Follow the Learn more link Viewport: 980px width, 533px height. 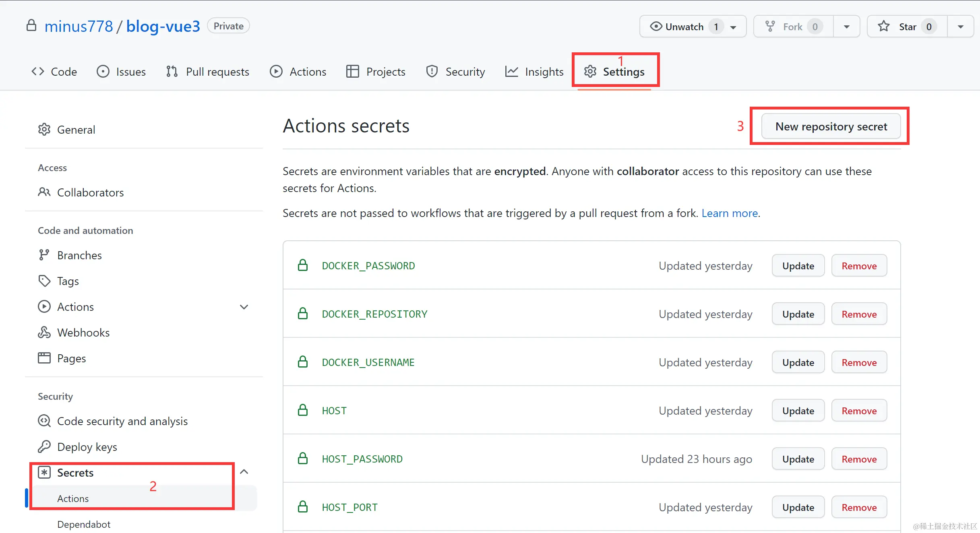click(x=730, y=213)
